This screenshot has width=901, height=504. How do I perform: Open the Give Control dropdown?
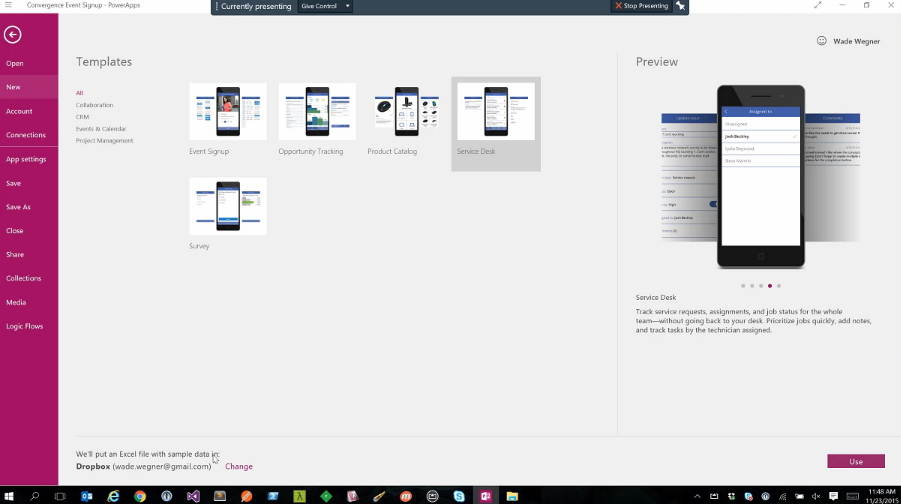pyautogui.click(x=325, y=6)
